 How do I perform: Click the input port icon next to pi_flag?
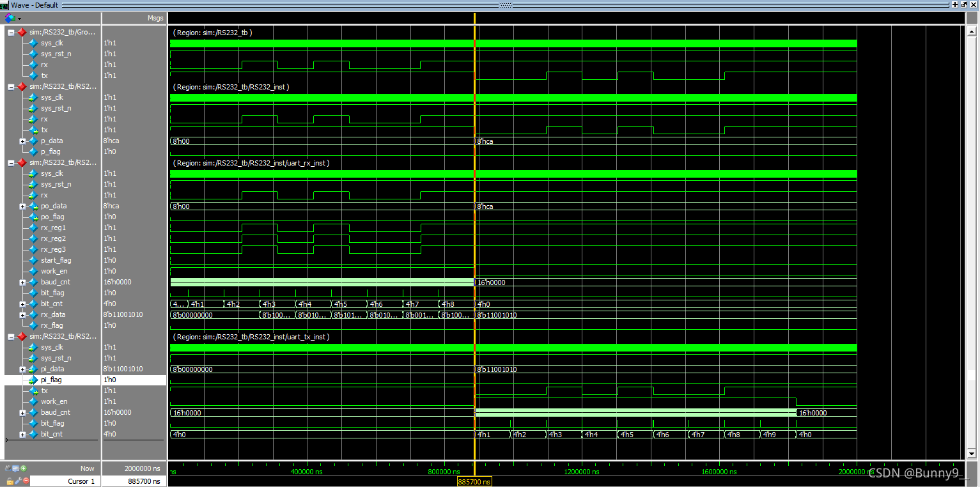click(33, 380)
